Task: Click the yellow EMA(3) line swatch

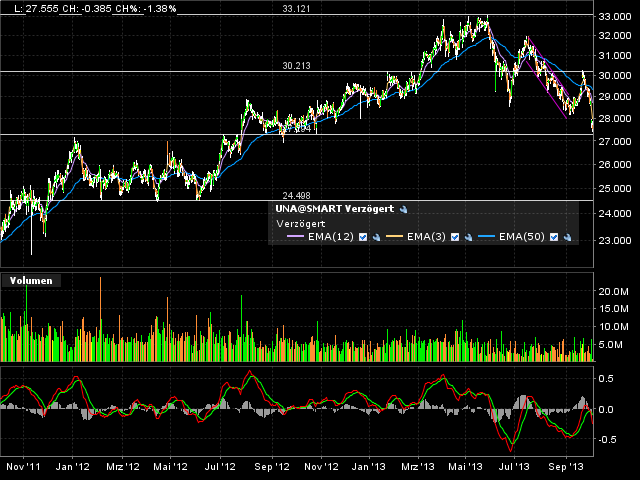Action: point(394,237)
